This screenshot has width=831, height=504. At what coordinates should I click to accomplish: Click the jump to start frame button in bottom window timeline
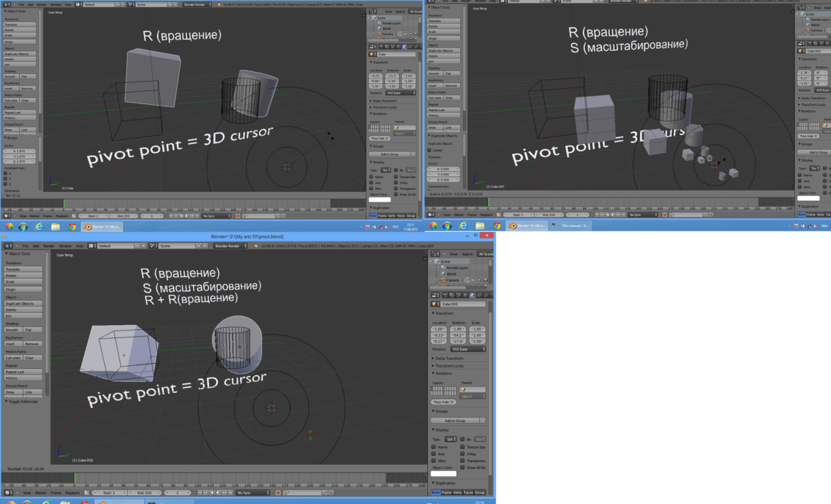coord(200,493)
